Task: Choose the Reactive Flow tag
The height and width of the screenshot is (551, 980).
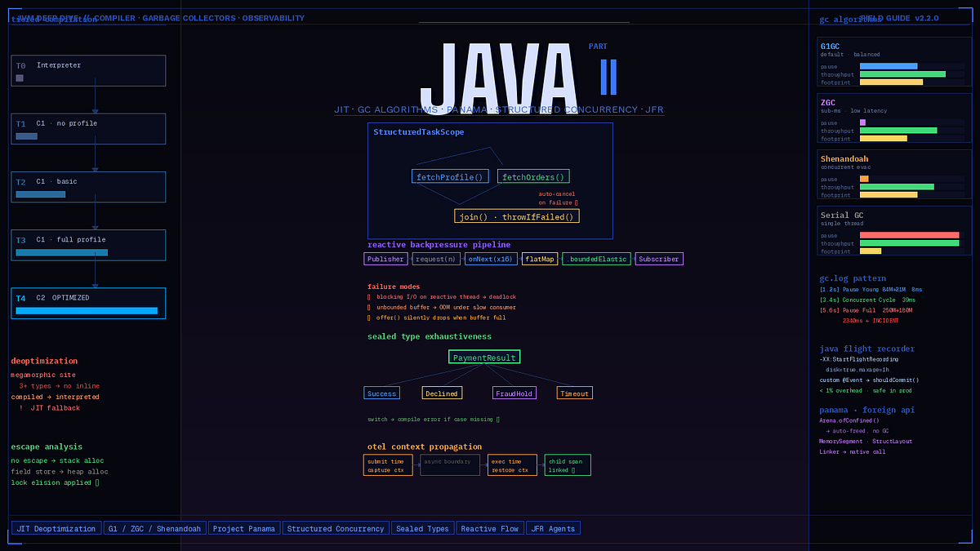Action: pos(490,528)
